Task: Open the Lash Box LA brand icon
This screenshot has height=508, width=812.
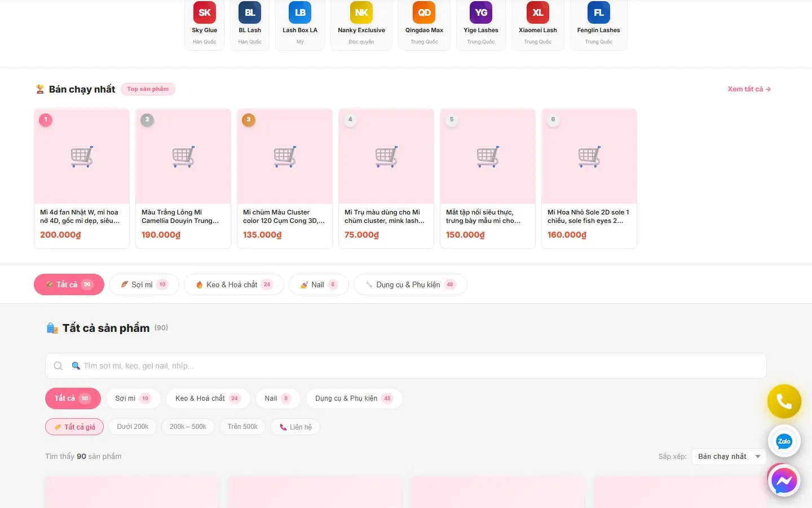Action: [300, 12]
